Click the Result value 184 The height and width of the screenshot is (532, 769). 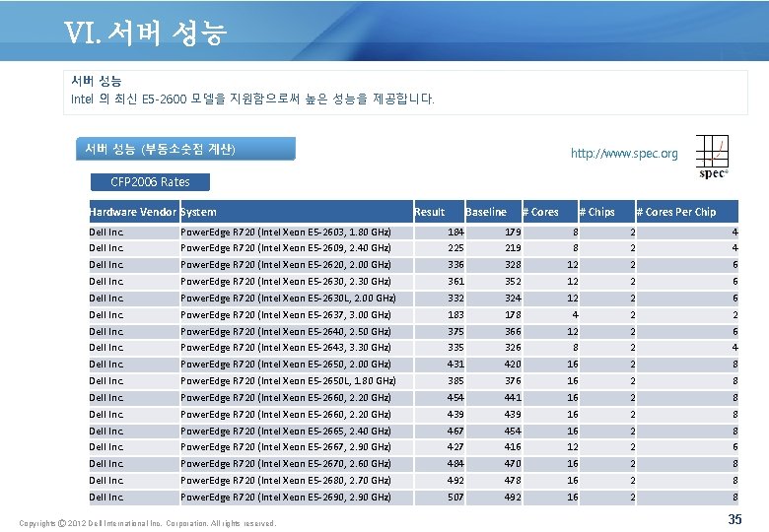tap(455, 233)
